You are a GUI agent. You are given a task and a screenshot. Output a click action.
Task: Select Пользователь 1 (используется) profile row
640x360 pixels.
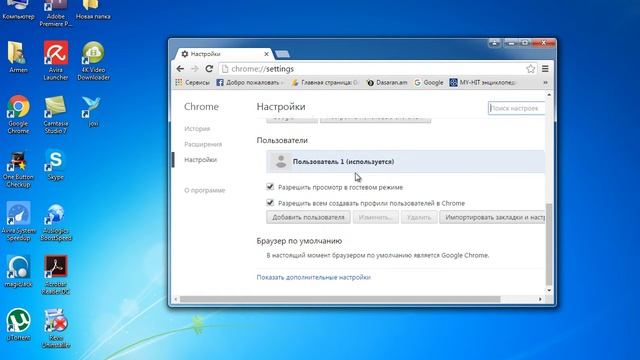tap(405, 161)
